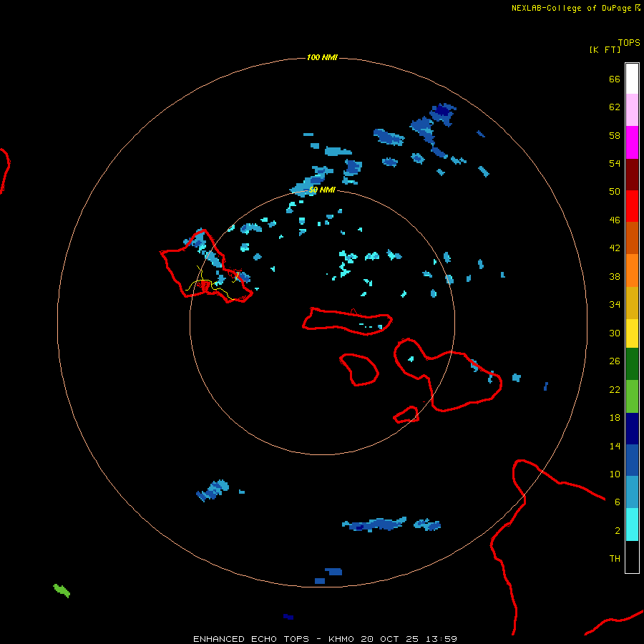
Task: Click the light blue swatch between 6 and 10
Action: 632,492
